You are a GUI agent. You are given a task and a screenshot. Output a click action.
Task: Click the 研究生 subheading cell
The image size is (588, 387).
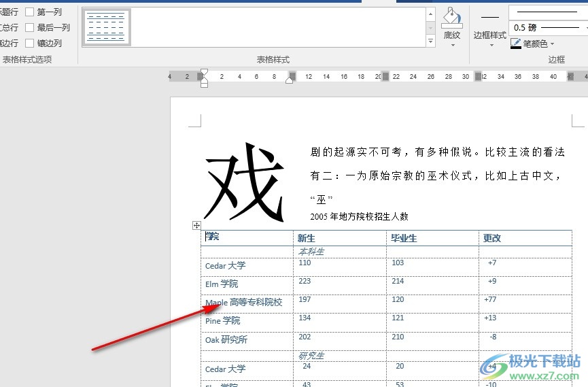pos(339,356)
